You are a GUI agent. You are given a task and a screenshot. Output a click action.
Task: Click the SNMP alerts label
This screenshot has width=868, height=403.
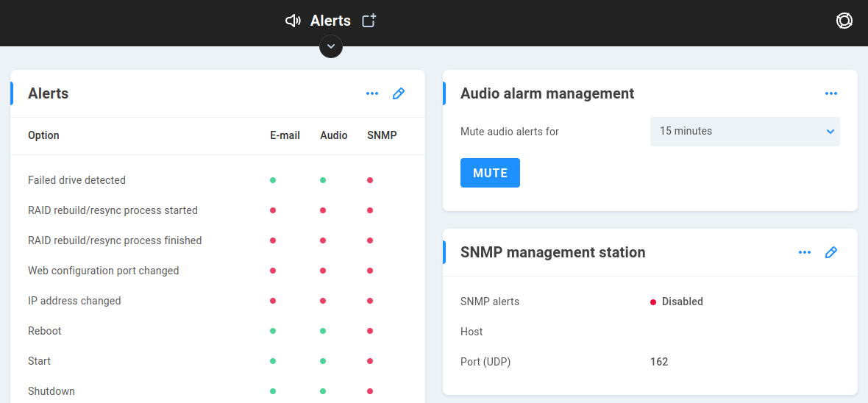coord(490,302)
